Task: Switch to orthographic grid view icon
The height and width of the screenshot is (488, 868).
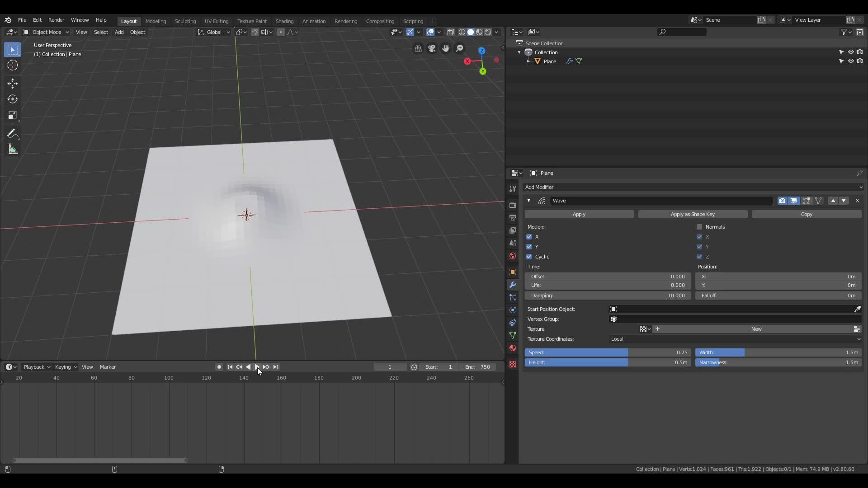Action: click(x=418, y=48)
